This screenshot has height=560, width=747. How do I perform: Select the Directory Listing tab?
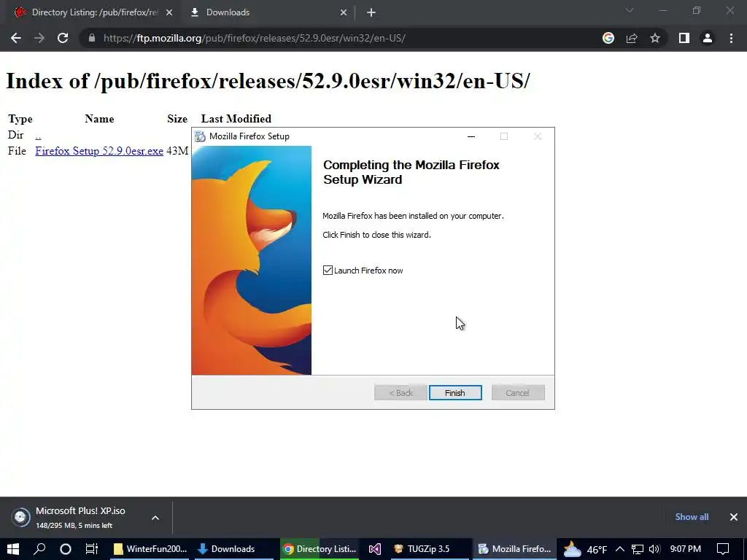pyautogui.click(x=93, y=12)
